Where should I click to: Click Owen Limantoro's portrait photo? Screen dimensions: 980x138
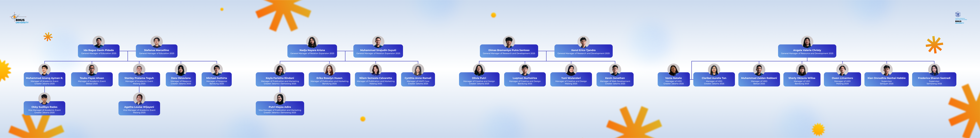point(842,70)
